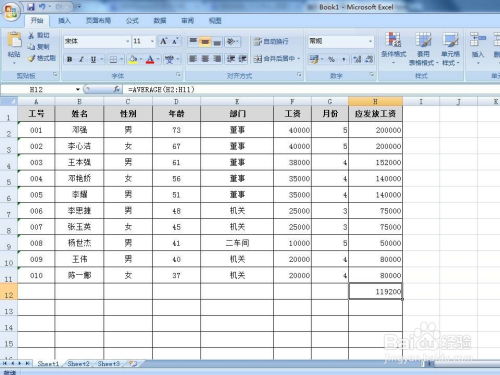Open the 页面布局 (Page Layout) tab
Image resolution: width=500 pixels, height=375 pixels.
click(98, 21)
